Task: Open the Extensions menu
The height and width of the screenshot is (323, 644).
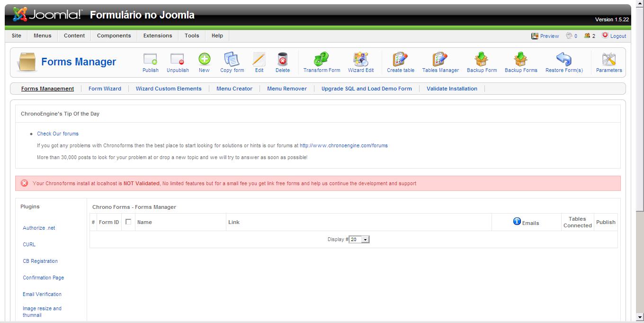Action: click(x=158, y=36)
